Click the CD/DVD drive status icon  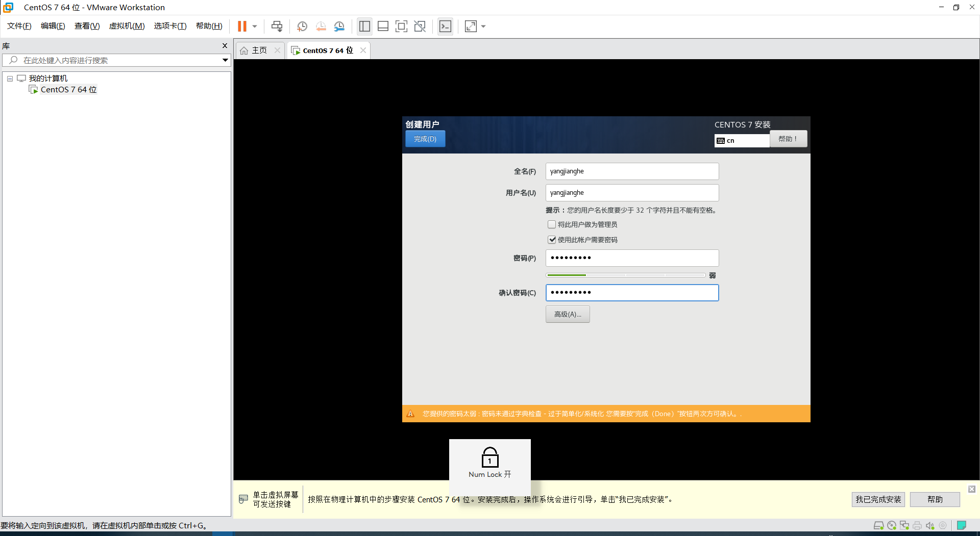point(892,525)
